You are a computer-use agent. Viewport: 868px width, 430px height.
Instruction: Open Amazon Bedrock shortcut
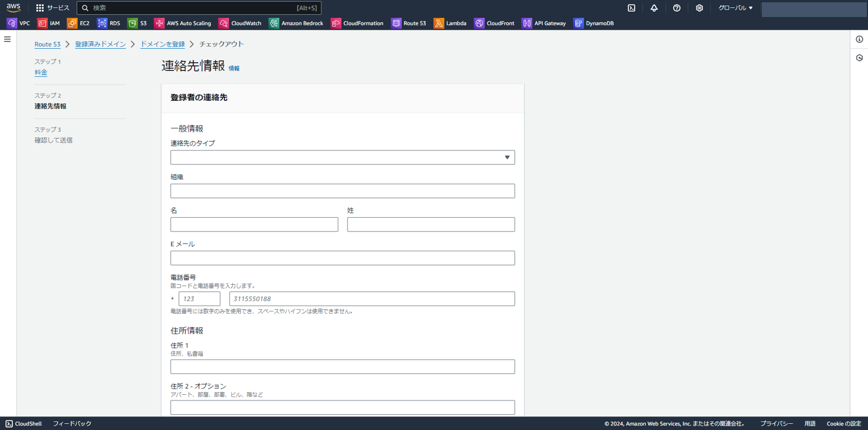[296, 23]
